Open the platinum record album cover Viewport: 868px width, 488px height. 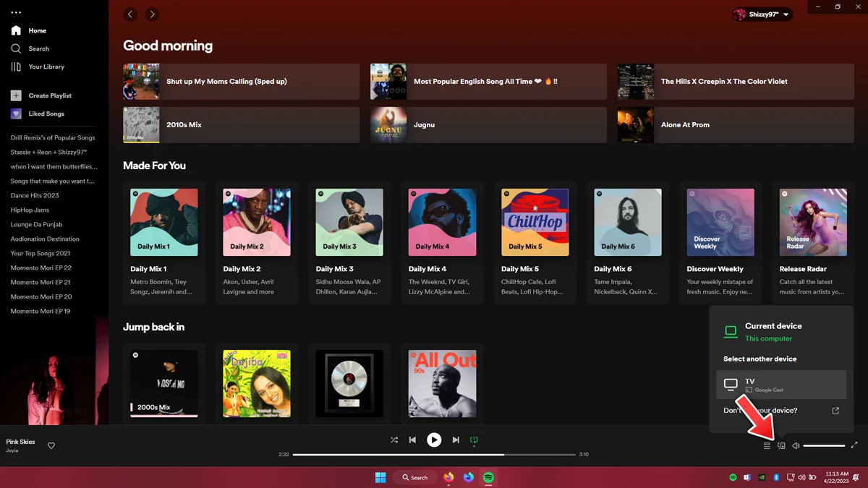click(349, 384)
